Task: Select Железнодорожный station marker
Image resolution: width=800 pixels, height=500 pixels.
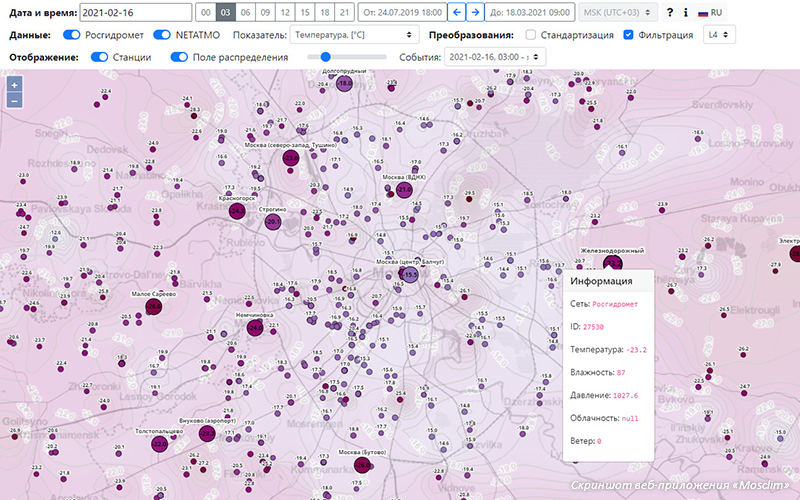Action: [x=613, y=263]
